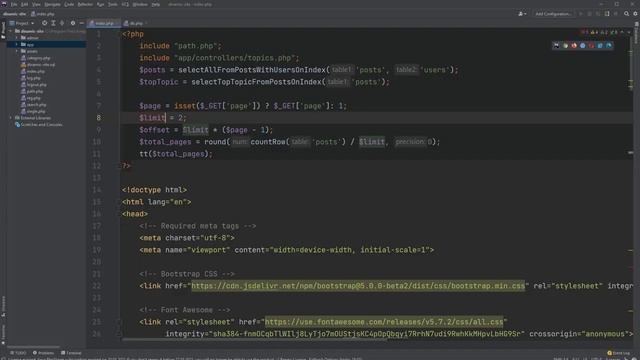Expand the assets folder

point(17,51)
